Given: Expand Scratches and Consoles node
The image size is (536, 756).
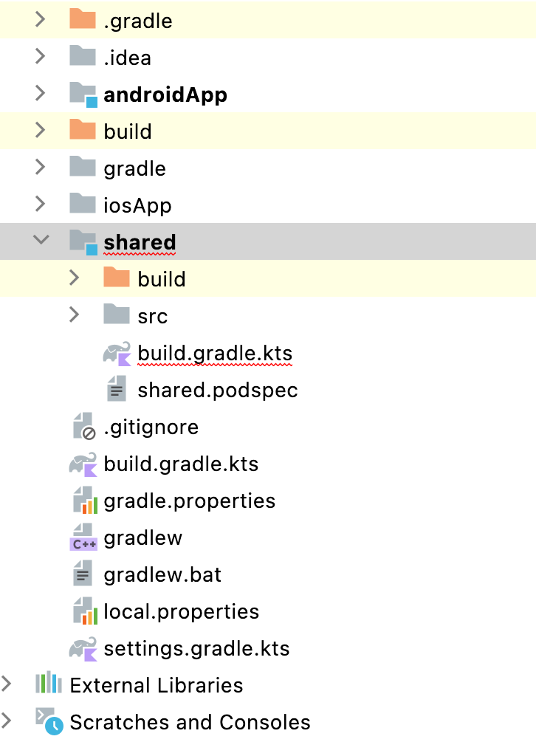Looking at the screenshot, I should tap(6, 721).
